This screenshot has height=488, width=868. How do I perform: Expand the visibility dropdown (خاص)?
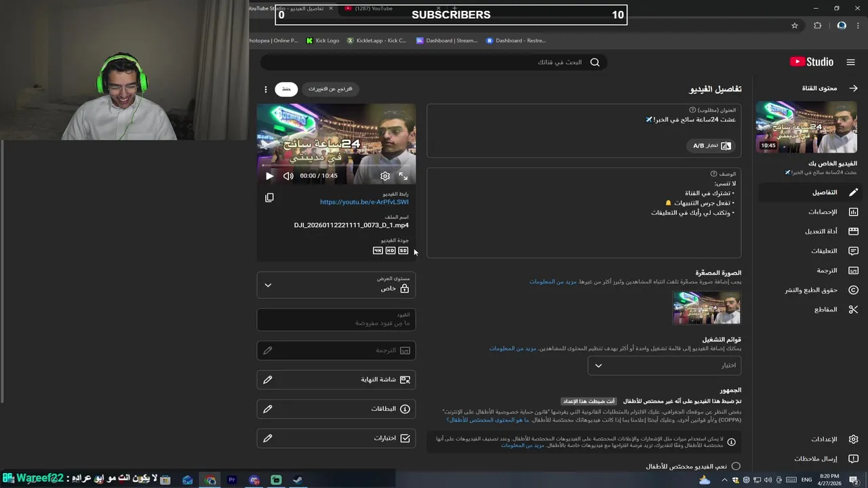coord(336,285)
